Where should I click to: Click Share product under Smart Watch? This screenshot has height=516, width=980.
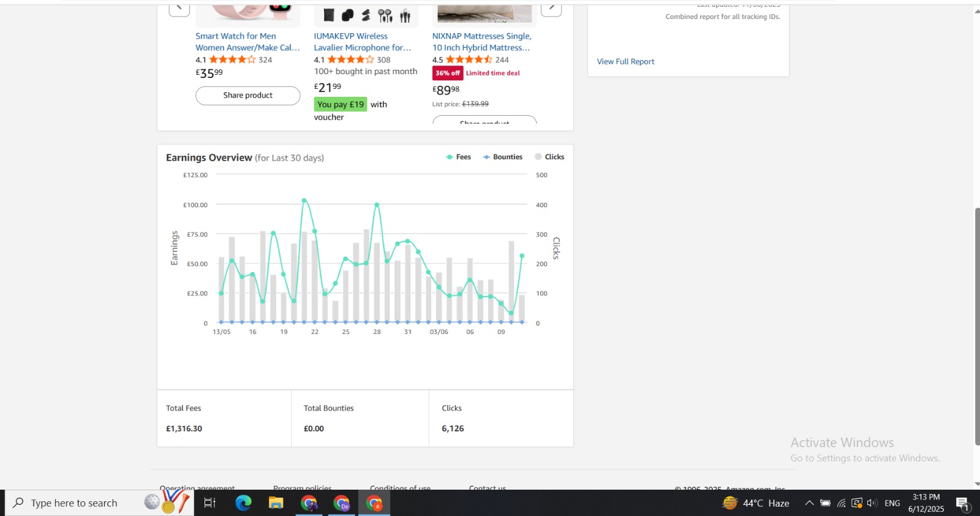[247, 96]
